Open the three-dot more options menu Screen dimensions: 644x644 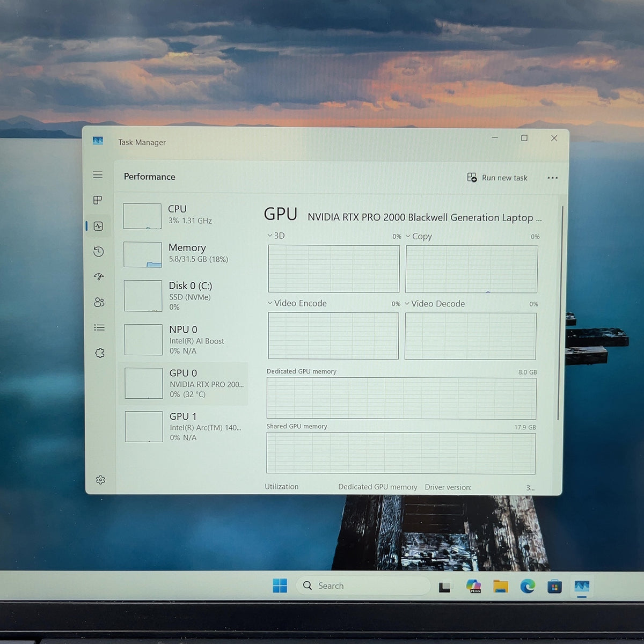pos(552,178)
